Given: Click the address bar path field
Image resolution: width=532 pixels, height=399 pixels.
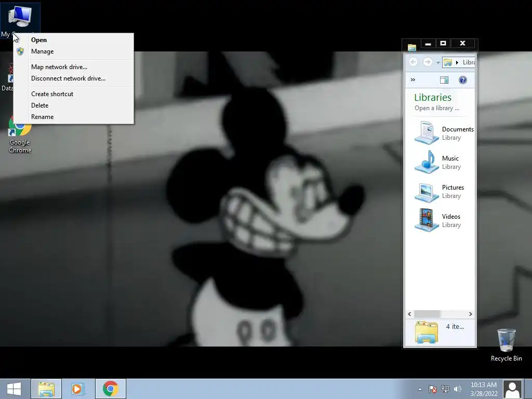Looking at the screenshot, I should [458, 62].
